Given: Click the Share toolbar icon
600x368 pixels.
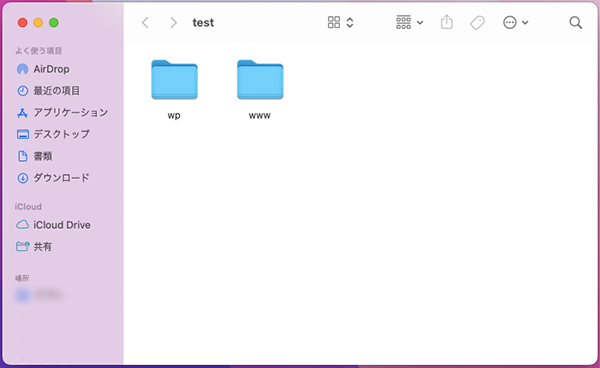Looking at the screenshot, I should click(x=447, y=22).
